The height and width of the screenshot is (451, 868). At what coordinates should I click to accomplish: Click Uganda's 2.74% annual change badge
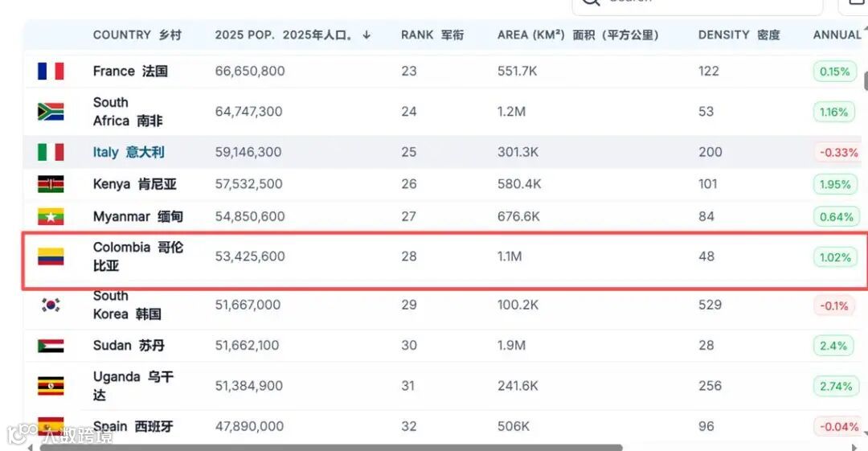tap(835, 386)
